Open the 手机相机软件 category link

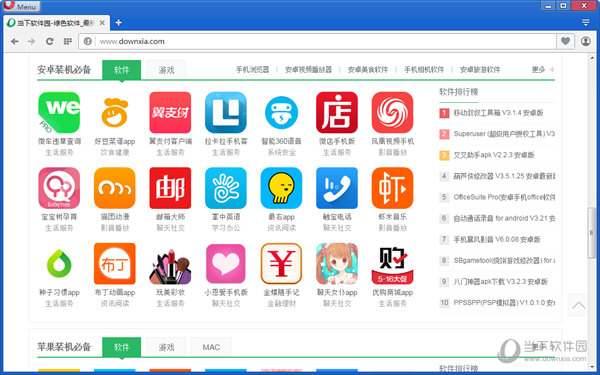click(x=424, y=69)
